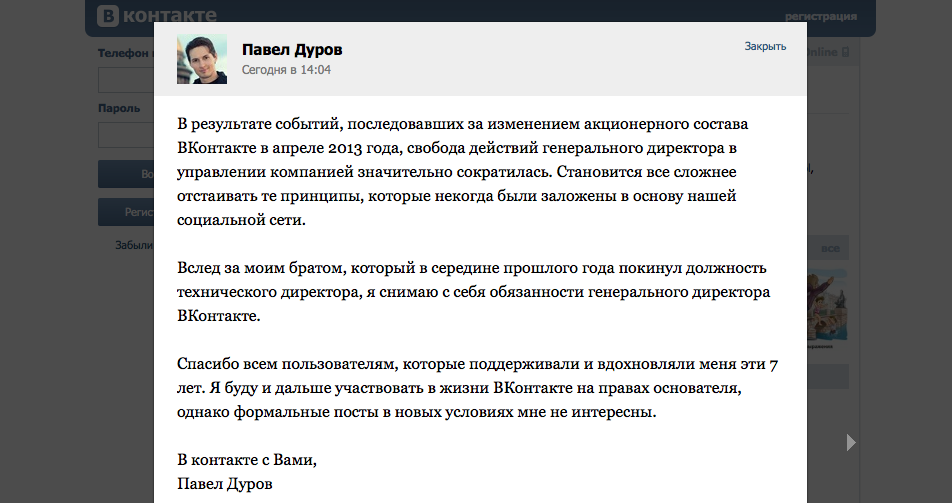
Task: Click the next arrow right of popup
Action: [851, 442]
